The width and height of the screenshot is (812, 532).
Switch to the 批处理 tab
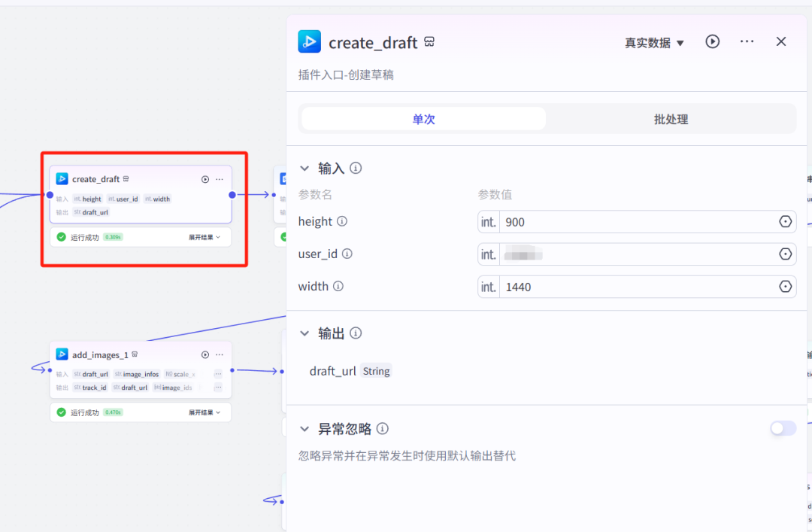(670, 118)
